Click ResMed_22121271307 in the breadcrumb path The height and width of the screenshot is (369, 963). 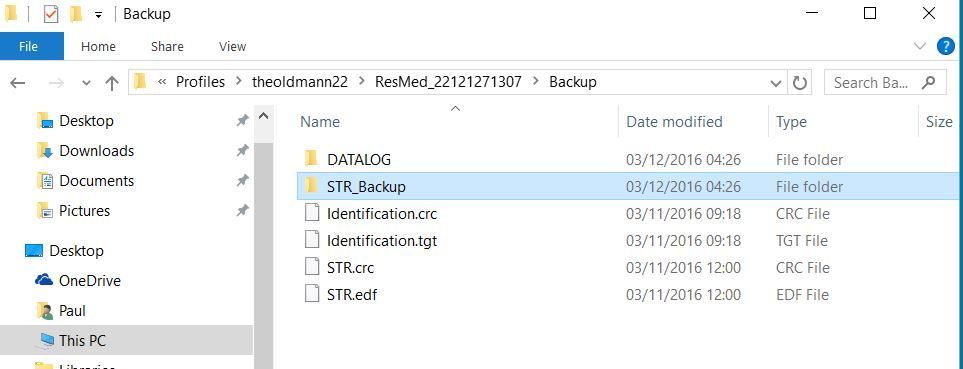point(448,82)
